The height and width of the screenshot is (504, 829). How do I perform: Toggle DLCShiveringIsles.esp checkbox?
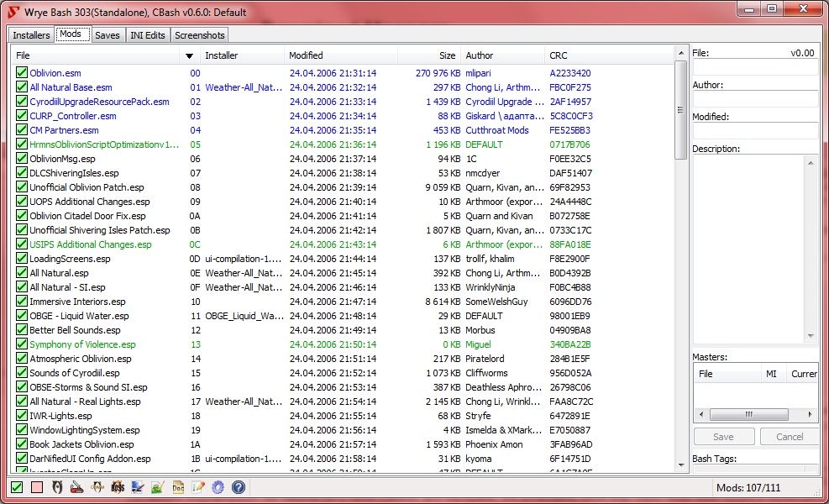coord(22,172)
